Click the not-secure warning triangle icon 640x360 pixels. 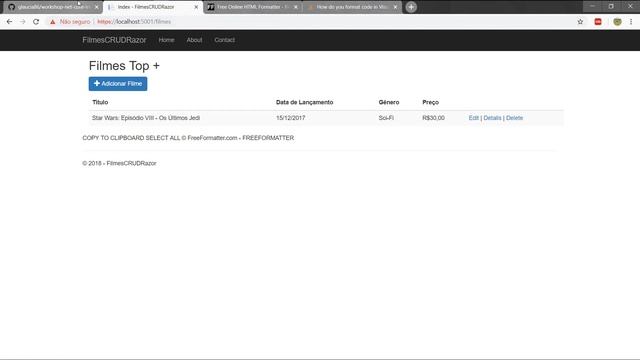coord(53,22)
